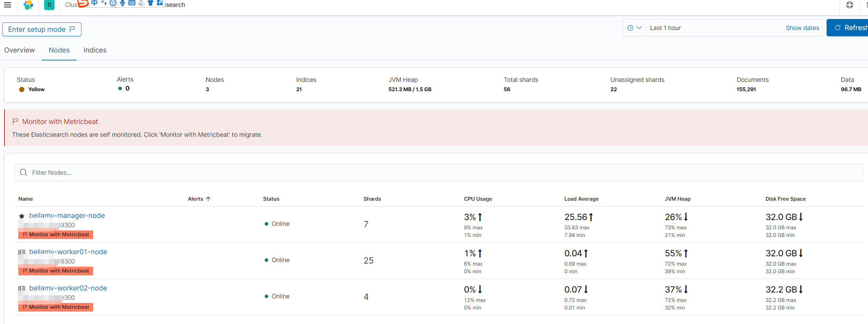The height and width of the screenshot is (324, 868).
Task: Click node icon beside bellamy-worker02-node
Action: (x=22, y=288)
